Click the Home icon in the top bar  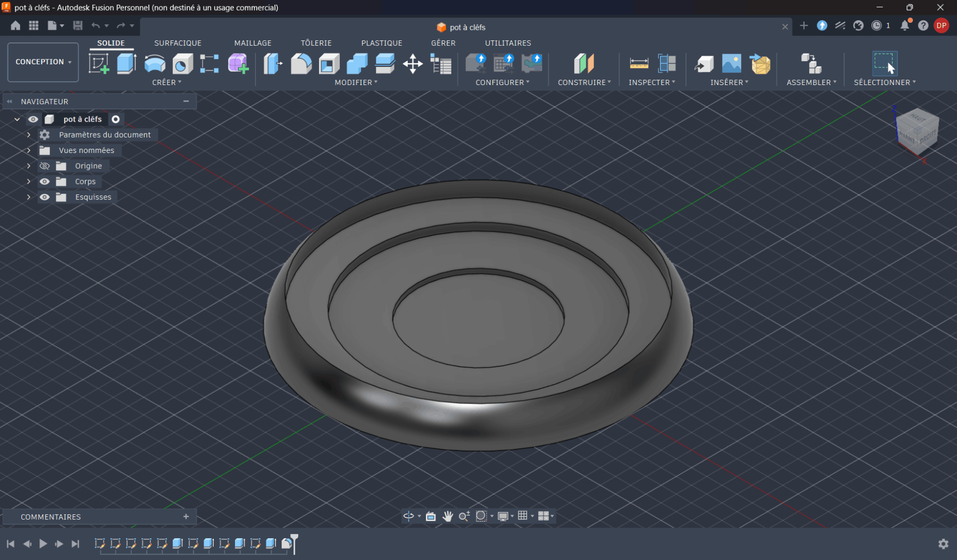[15, 26]
